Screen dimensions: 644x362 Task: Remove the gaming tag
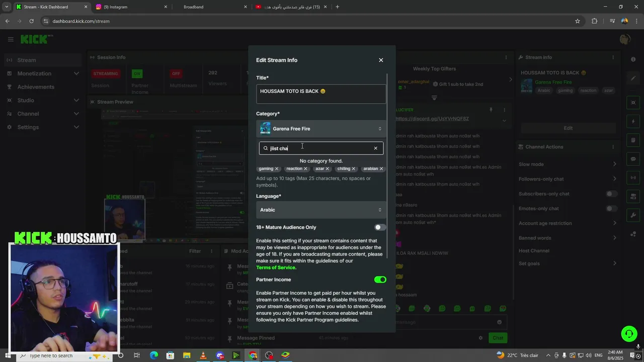tap(277, 169)
